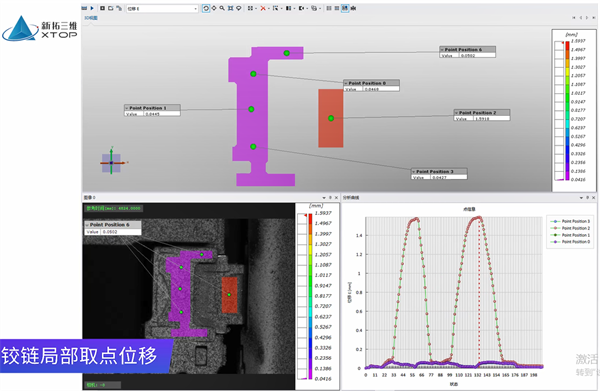Click the highlighted layout view icon at toolbar right

pos(345,8)
